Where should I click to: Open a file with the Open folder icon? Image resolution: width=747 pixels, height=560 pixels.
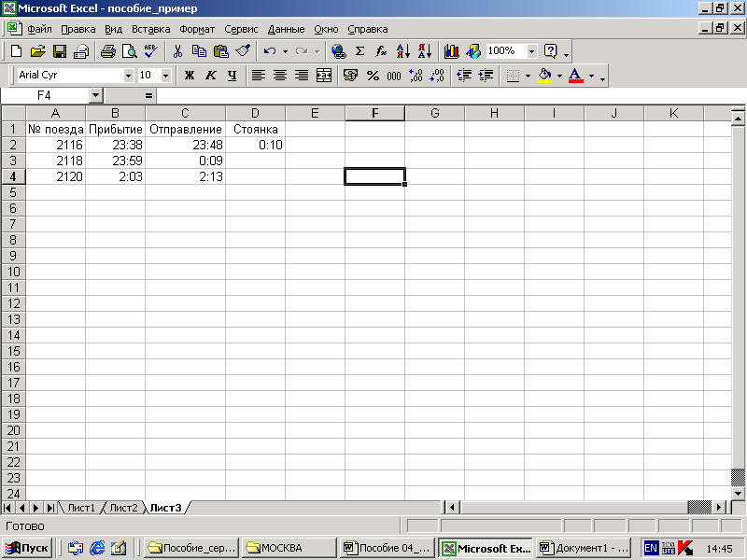tap(37, 51)
